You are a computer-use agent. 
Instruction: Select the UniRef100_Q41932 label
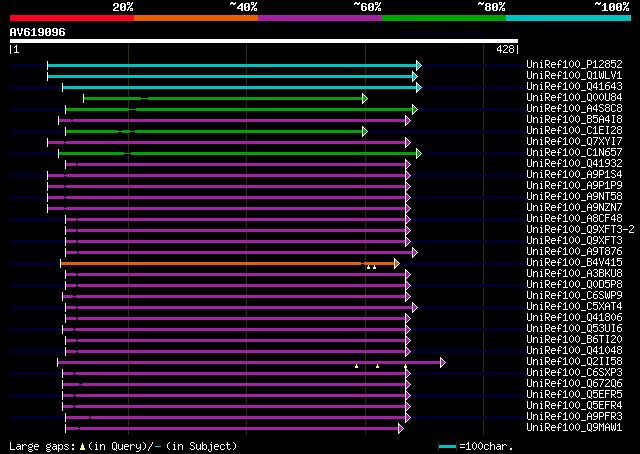tap(574, 163)
